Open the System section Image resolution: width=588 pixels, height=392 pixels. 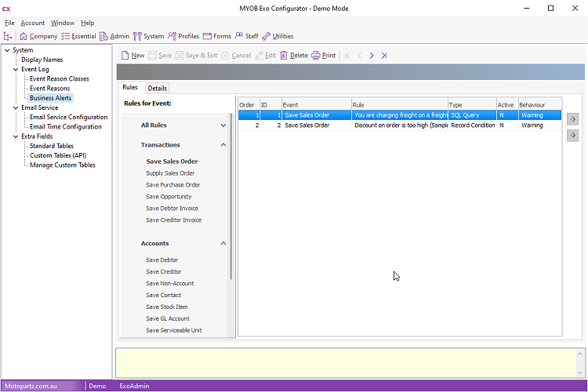tap(148, 36)
